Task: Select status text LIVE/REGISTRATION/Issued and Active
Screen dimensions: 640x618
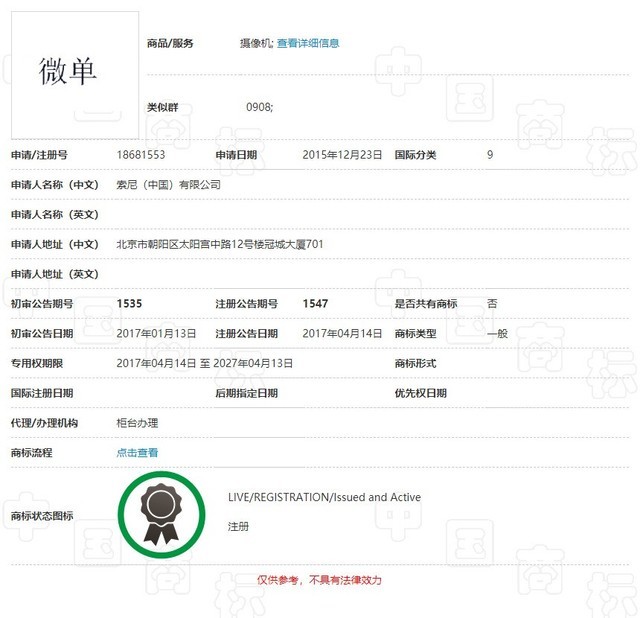Action: click(x=324, y=498)
